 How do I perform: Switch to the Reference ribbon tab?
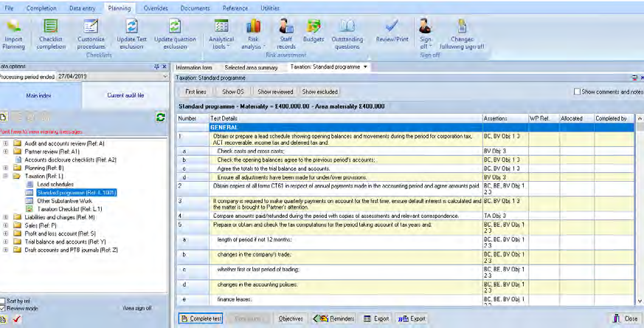[235, 8]
